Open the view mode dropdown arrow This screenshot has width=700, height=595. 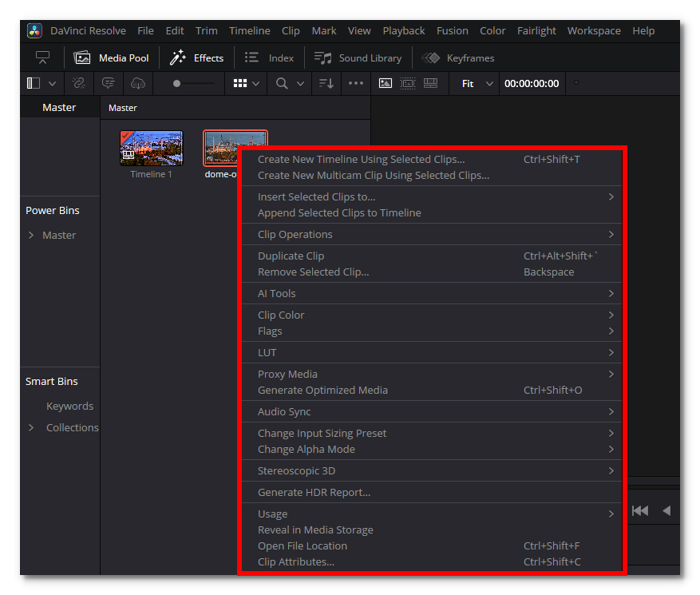255,84
